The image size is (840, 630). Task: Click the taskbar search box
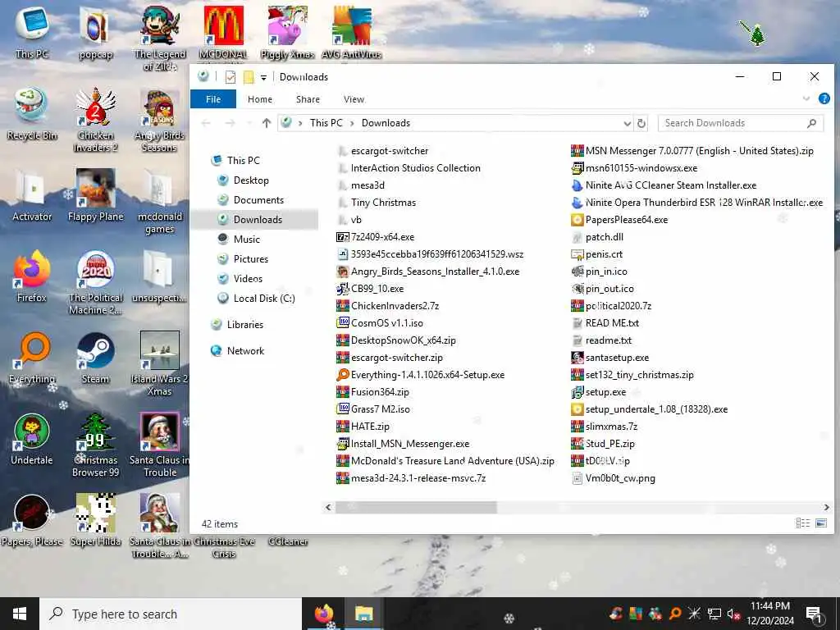[x=171, y=614]
